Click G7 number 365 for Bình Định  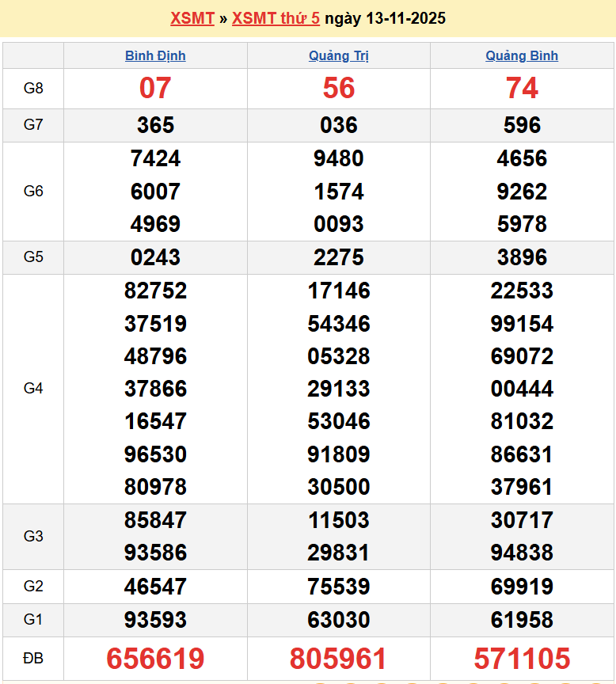coord(155,125)
